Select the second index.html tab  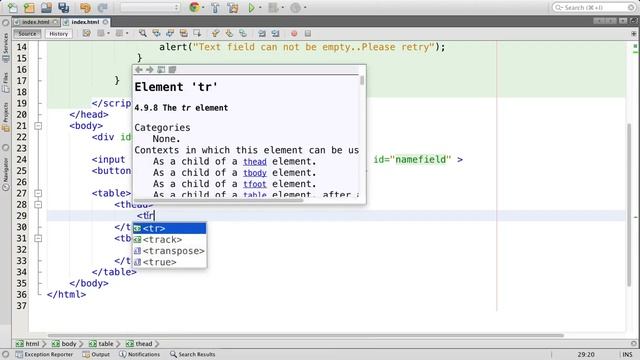pos(86,22)
